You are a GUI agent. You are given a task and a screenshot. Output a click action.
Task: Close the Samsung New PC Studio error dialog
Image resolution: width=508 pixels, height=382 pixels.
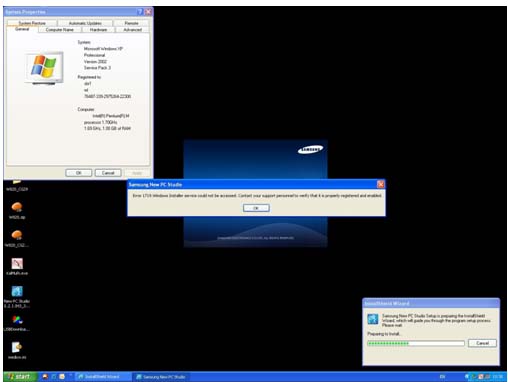point(380,184)
